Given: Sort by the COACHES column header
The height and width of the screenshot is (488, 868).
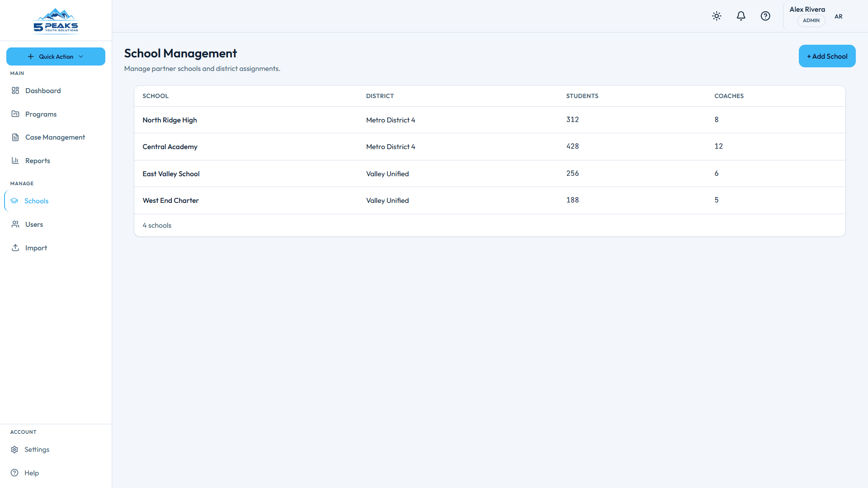Looking at the screenshot, I should click(729, 96).
